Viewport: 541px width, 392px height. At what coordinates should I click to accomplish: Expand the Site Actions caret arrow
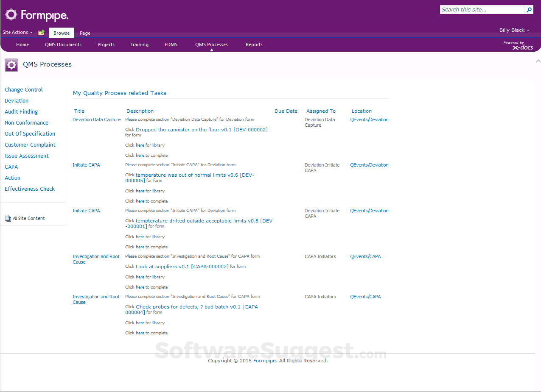click(31, 32)
